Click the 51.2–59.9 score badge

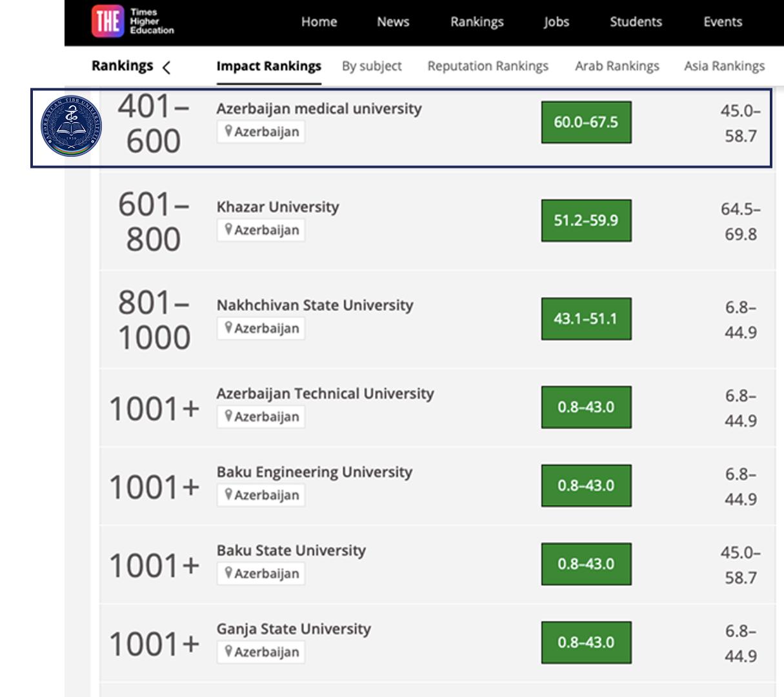(586, 220)
